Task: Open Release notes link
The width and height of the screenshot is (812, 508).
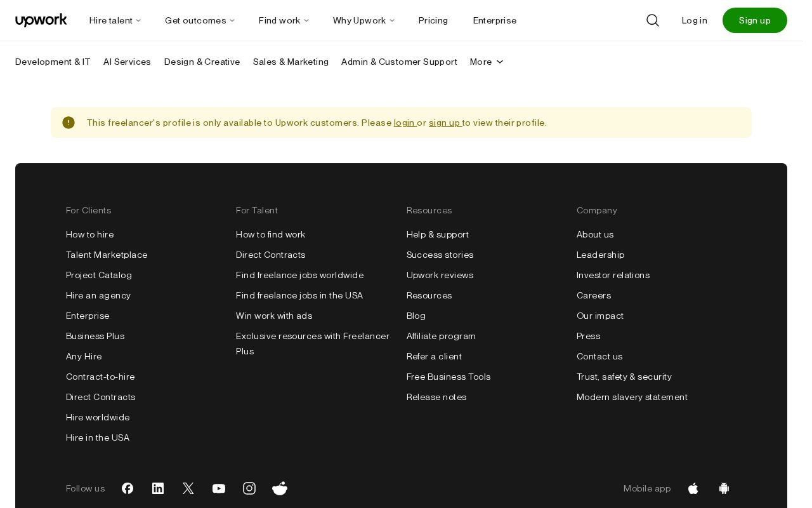Action: pyautogui.click(x=436, y=397)
